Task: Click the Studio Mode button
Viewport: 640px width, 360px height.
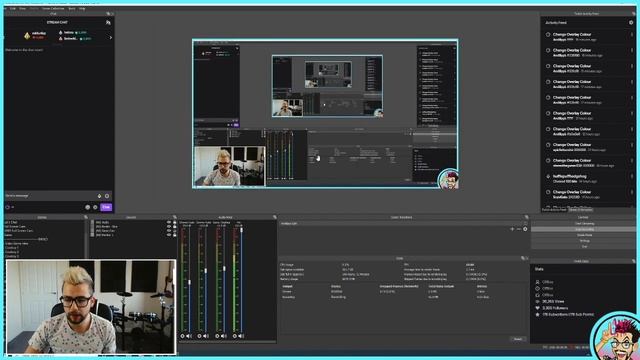Action: pyautogui.click(x=584, y=235)
